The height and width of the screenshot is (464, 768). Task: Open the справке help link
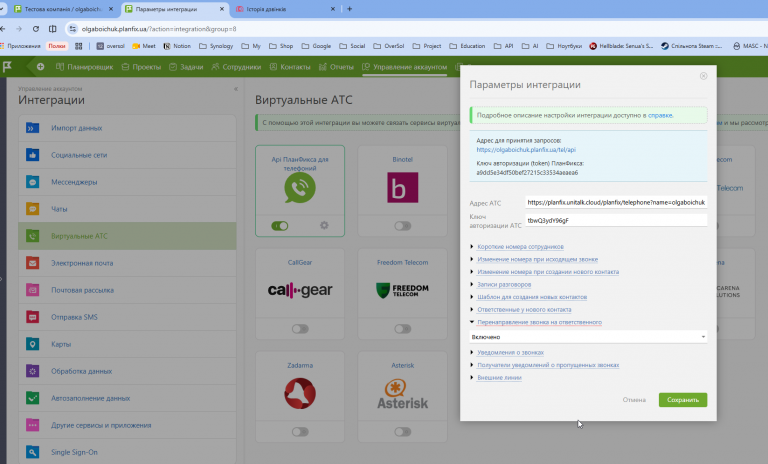pos(660,116)
